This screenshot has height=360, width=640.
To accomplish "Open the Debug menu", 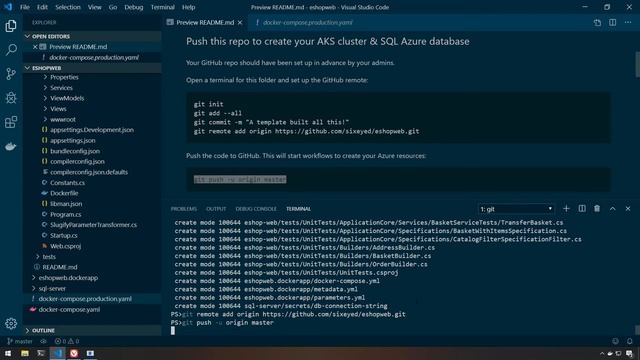I will pos(133,7).
